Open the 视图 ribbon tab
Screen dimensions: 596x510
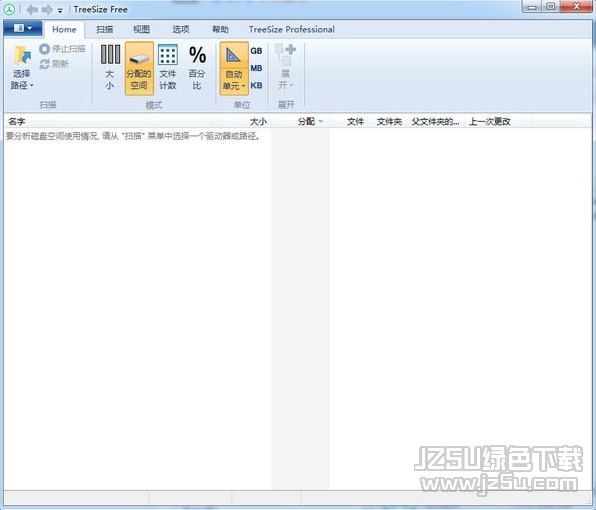point(141,29)
